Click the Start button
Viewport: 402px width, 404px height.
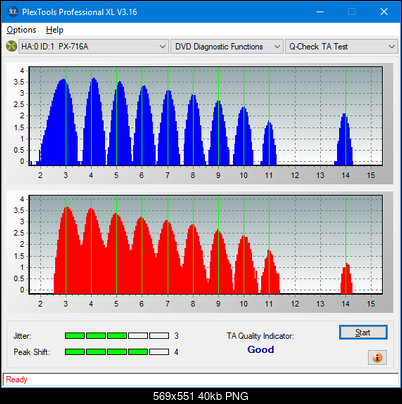pos(363,332)
